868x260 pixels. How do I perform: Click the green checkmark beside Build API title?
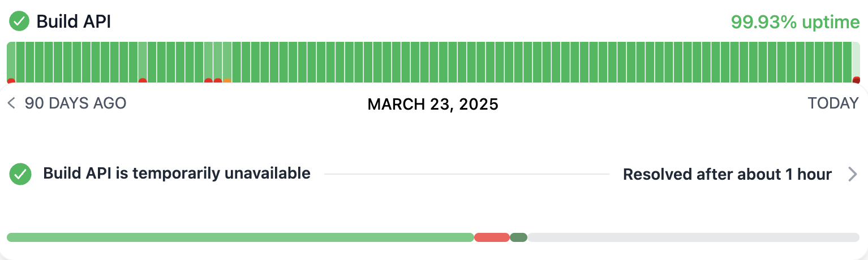(x=20, y=22)
